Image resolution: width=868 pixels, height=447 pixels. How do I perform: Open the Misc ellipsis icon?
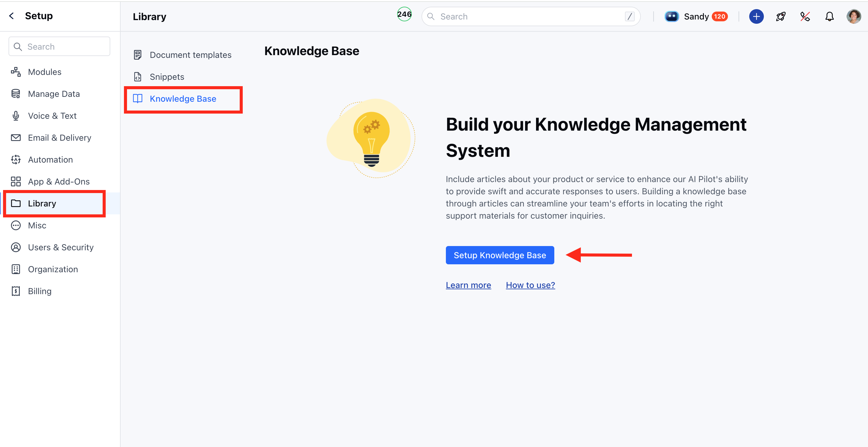coord(16,225)
